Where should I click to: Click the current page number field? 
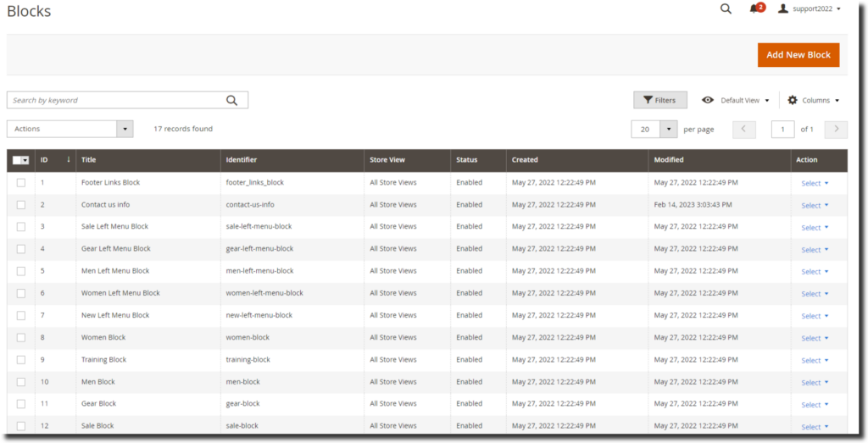click(x=782, y=129)
